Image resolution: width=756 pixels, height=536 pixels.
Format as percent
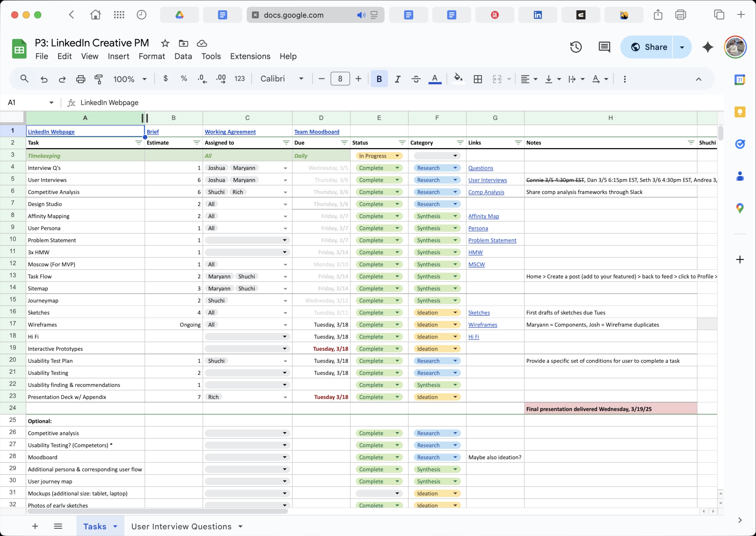point(184,79)
